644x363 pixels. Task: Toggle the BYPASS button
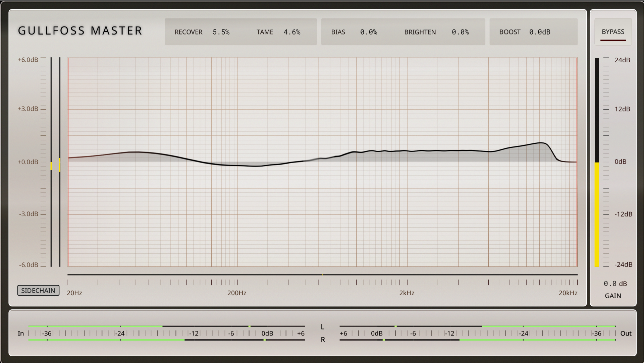click(x=613, y=32)
